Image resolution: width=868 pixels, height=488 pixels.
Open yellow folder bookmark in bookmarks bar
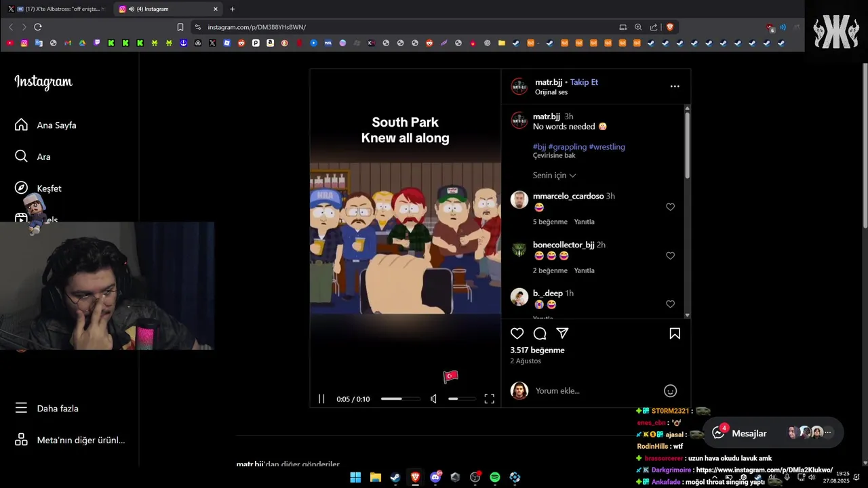pos(502,43)
